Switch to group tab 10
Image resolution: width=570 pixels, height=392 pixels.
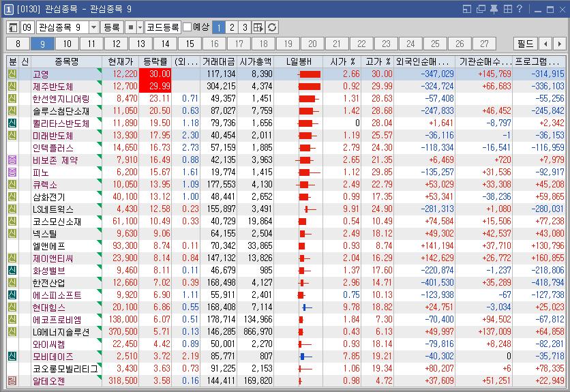point(67,44)
